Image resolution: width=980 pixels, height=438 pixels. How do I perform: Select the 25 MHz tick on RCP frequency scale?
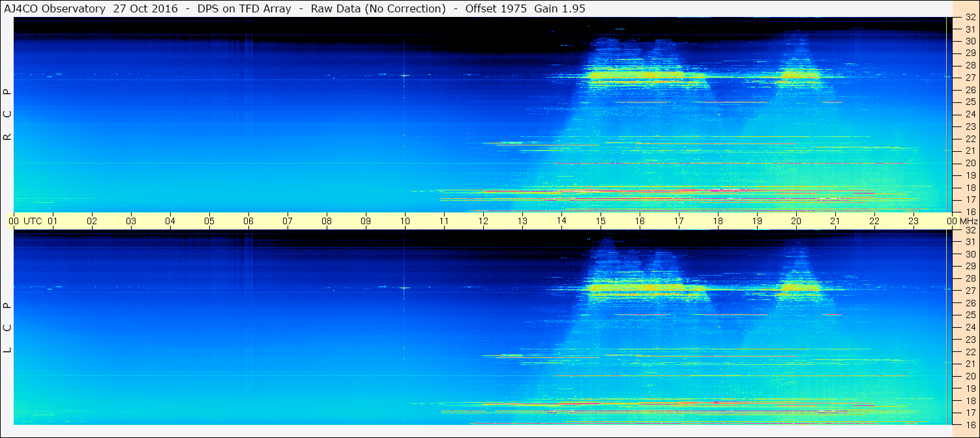pos(970,102)
